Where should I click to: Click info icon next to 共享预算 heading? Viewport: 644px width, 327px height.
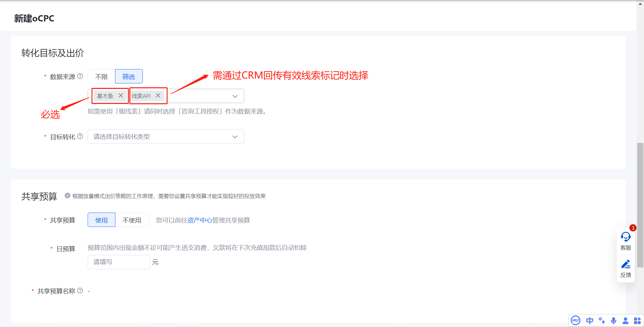[x=67, y=196]
